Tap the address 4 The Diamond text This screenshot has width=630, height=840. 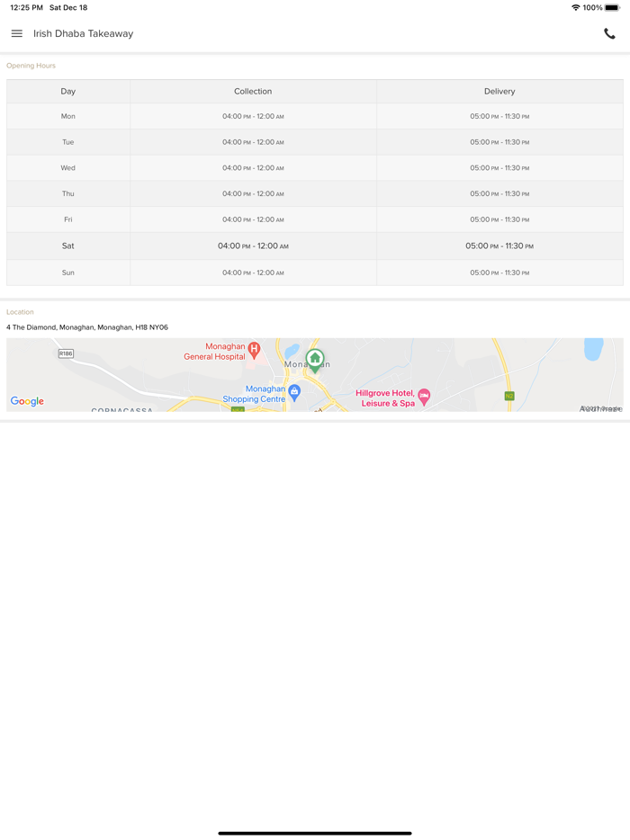87,327
